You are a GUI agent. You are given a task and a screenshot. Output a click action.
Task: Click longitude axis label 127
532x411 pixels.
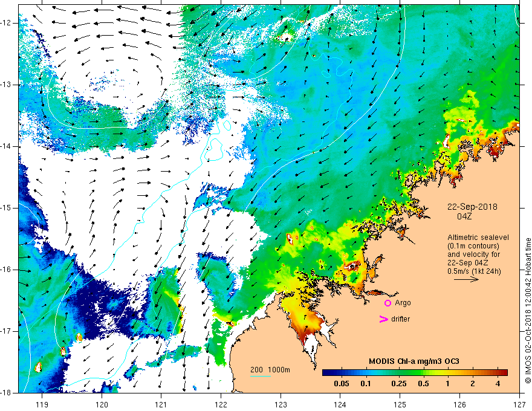point(519,404)
